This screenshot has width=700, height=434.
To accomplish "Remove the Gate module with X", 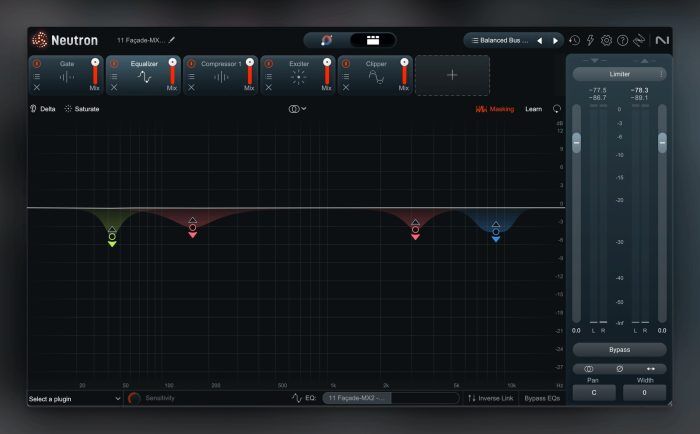I will tap(36, 88).
